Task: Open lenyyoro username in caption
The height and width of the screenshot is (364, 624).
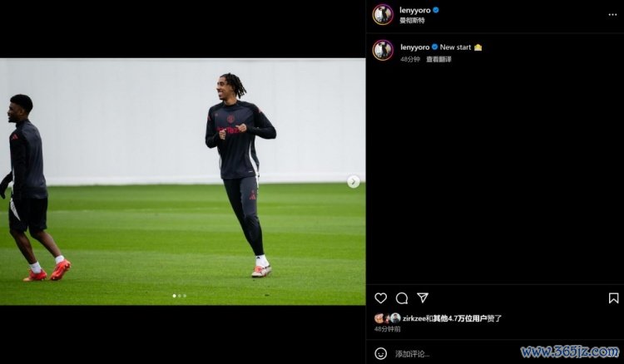Action: tap(415, 47)
